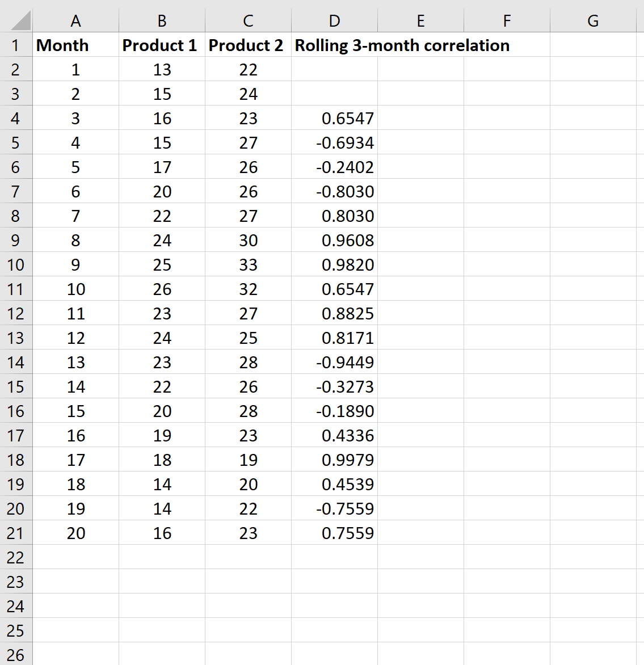Select the Month header cell
The width and height of the screenshot is (644, 665).
(75, 45)
